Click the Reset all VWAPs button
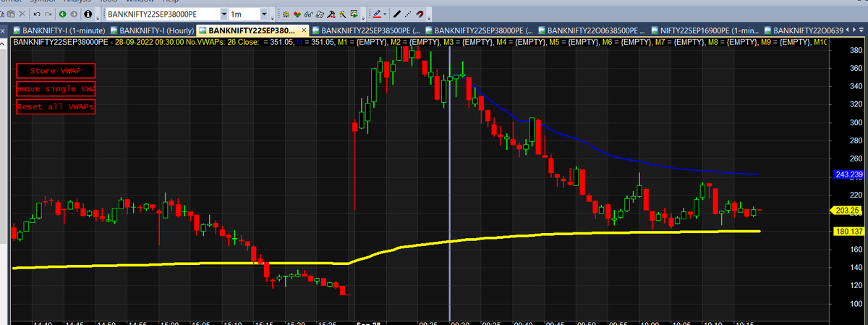This screenshot has width=868, height=325. (56, 106)
